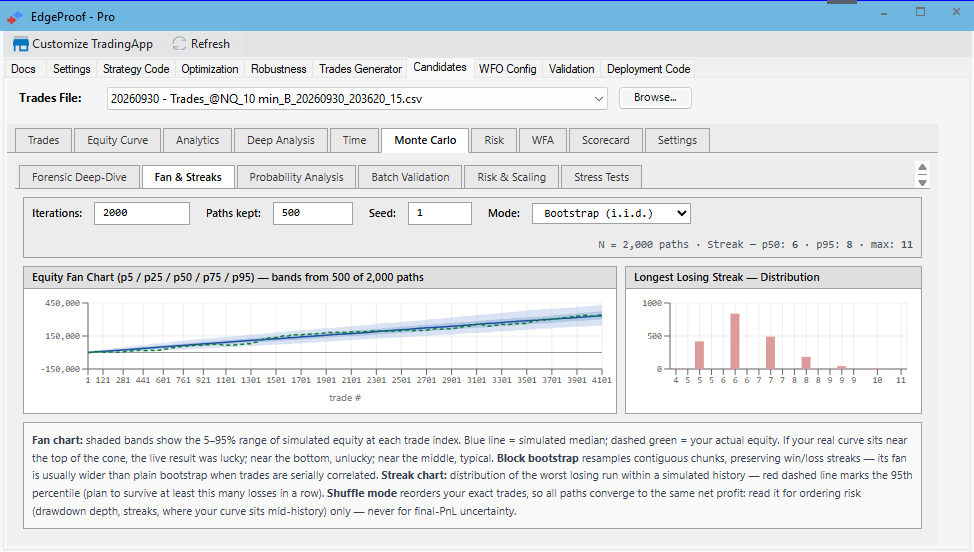Click the tab strip scroll-up arrow
The height and width of the screenshot is (552, 974).
922,168
